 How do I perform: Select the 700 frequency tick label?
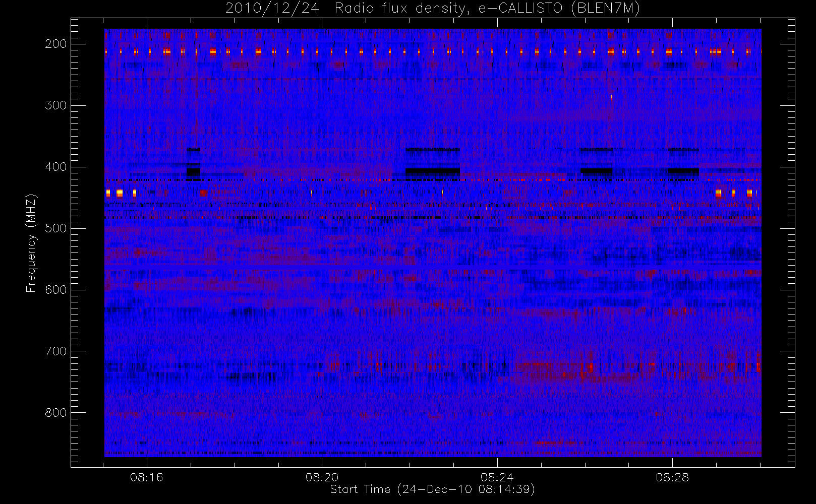pyautogui.click(x=56, y=351)
